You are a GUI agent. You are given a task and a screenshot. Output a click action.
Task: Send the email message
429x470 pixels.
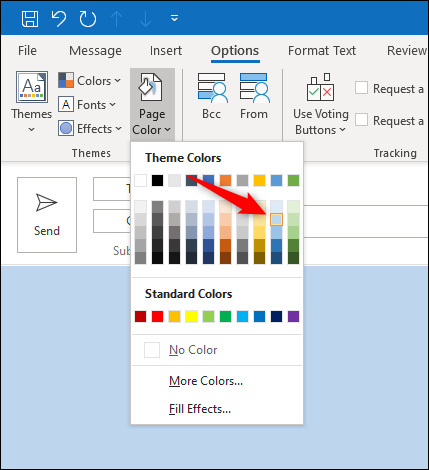(x=47, y=215)
